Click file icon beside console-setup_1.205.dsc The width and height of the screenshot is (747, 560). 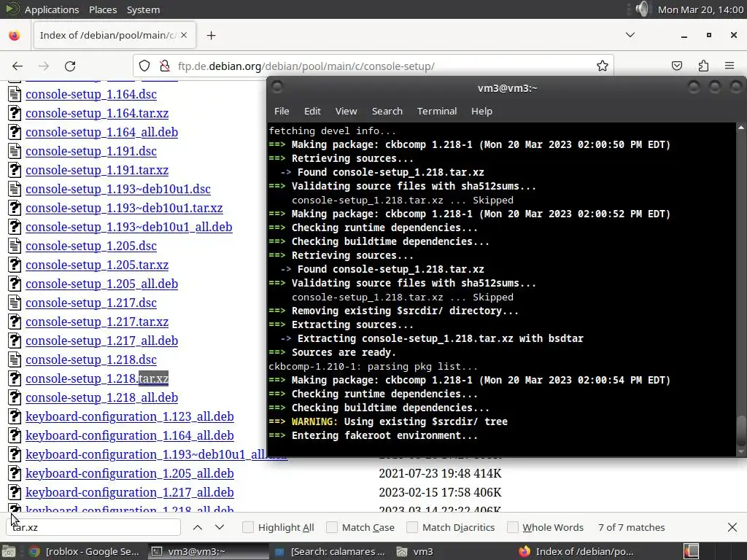click(15, 246)
